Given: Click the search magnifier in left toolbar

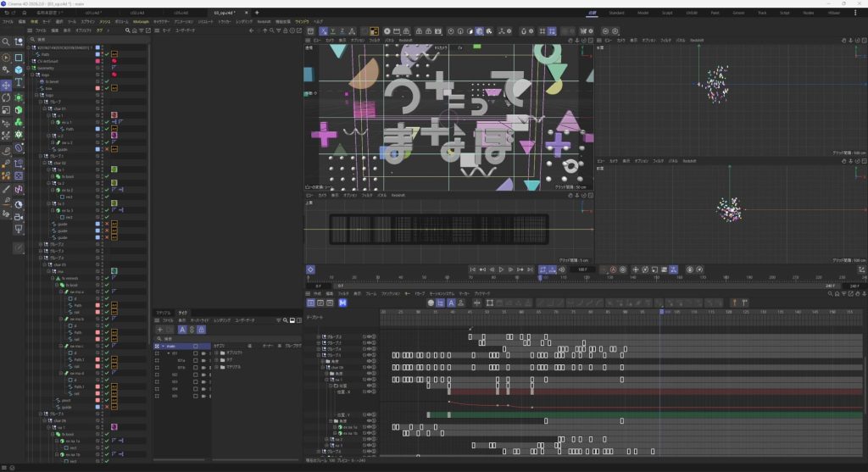Looking at the screenshot, I should click(6, 42).
